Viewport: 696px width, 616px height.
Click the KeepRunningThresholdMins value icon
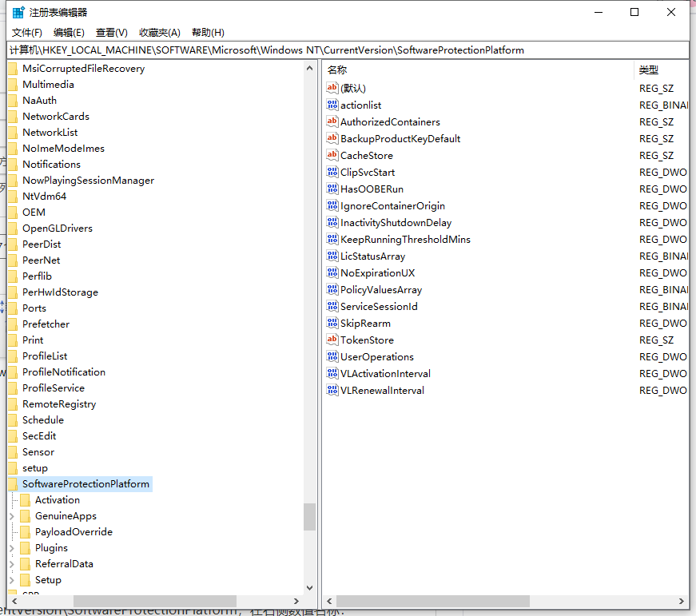[332, 239]
